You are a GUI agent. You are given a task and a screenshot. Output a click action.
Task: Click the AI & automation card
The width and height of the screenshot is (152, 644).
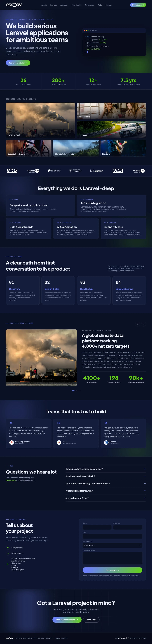coord(76,228)
